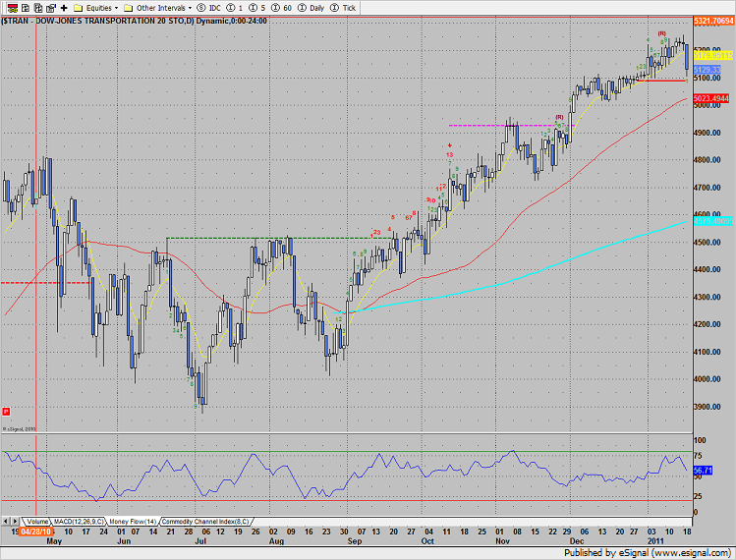Click the red 5023.4944 moving average label

(x=711, y=98)
